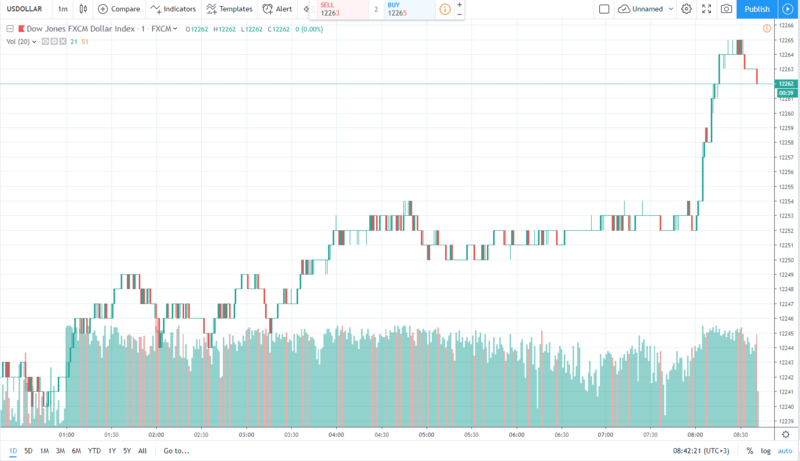This screenshot has width=800, height=461.
Task: Click the red flag icon beside Dow Jones
Action: [21, 29]
